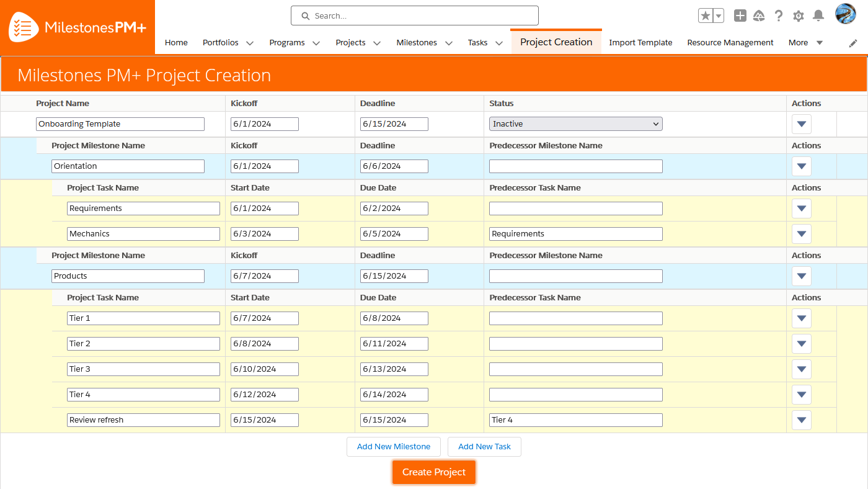The image size is (868, 489).
Task: Open the Programs tab
Action: (x=287, y=42)
